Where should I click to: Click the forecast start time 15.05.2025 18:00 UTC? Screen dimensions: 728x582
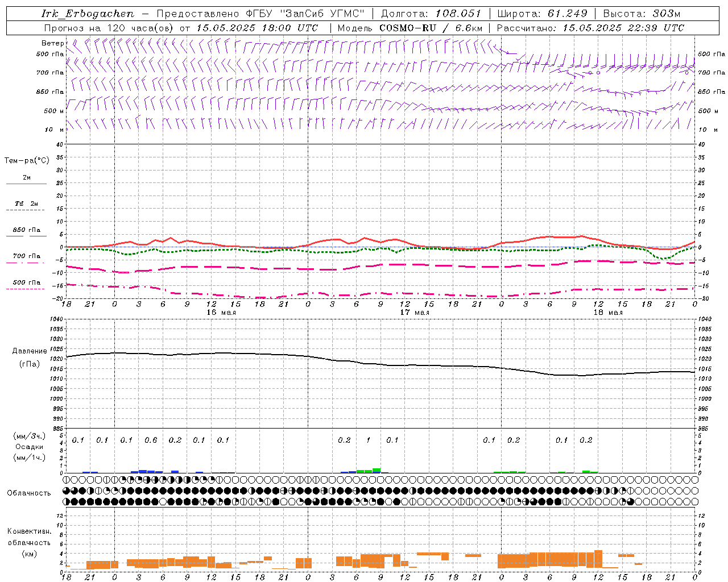click(x=257, y=28)
